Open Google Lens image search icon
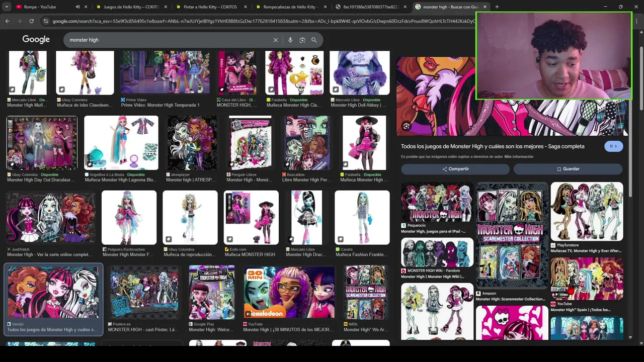Viewport: 644px width, 362px height. [x=302, y=40]
